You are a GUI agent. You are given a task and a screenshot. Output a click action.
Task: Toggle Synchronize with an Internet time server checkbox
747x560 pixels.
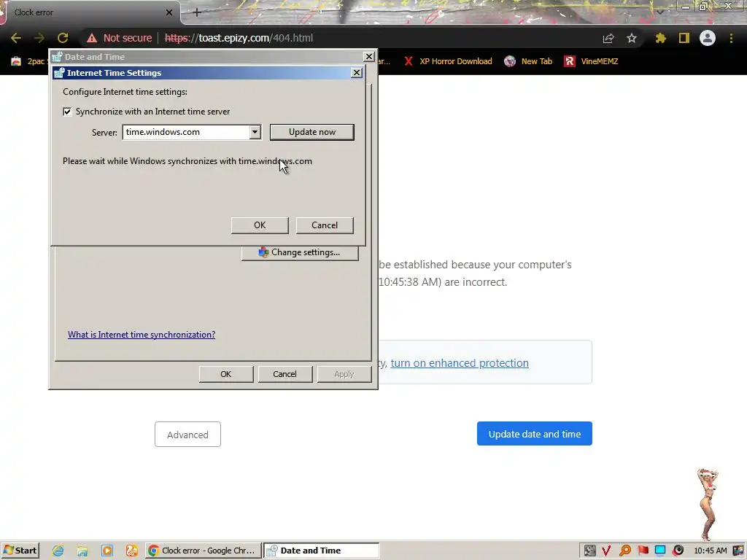[67, 112]
